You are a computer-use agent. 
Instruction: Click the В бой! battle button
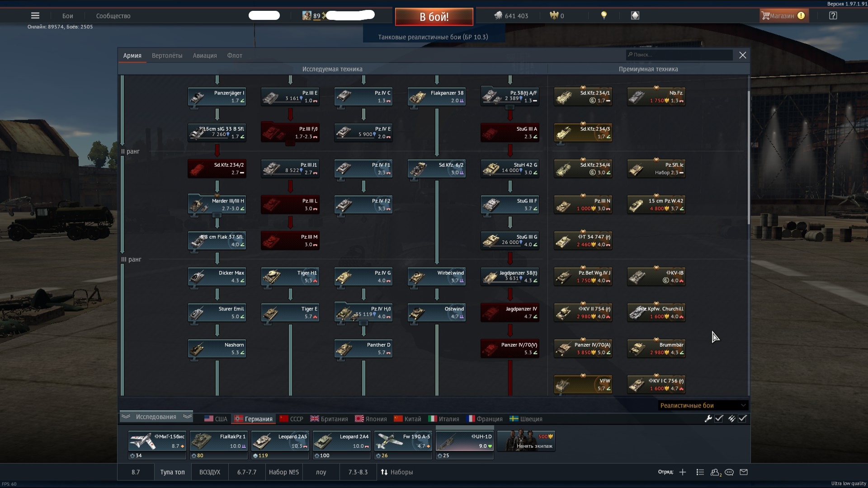pos(434,17)
